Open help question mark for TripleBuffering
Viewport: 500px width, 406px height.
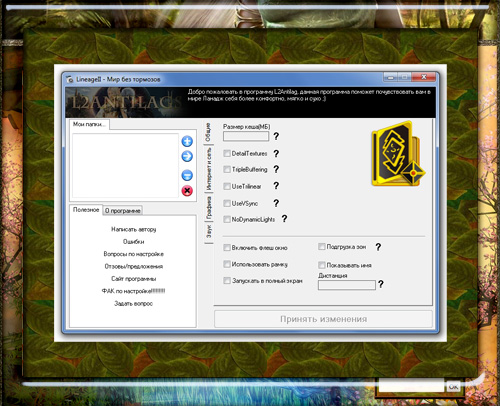276,169
